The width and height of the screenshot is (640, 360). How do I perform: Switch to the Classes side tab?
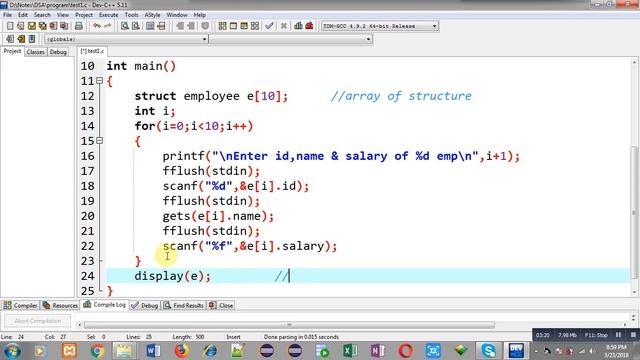point(36,52)
